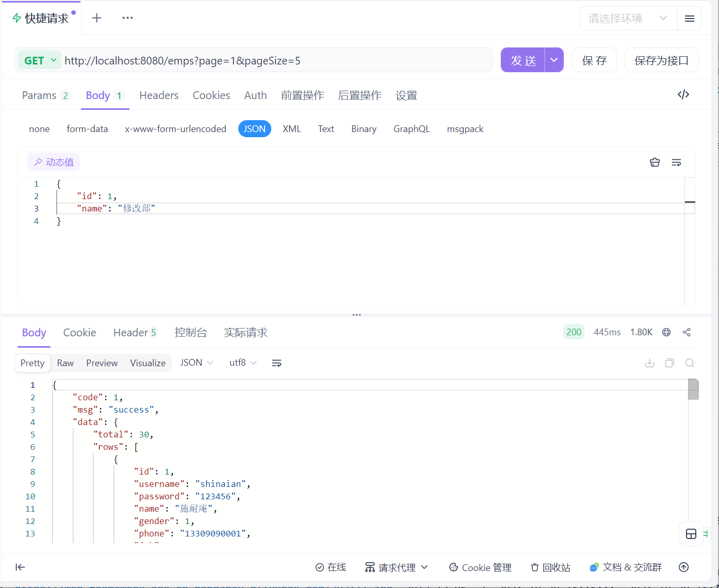
Task: Switch to the Params tab
Action: [x=45, y=95]
